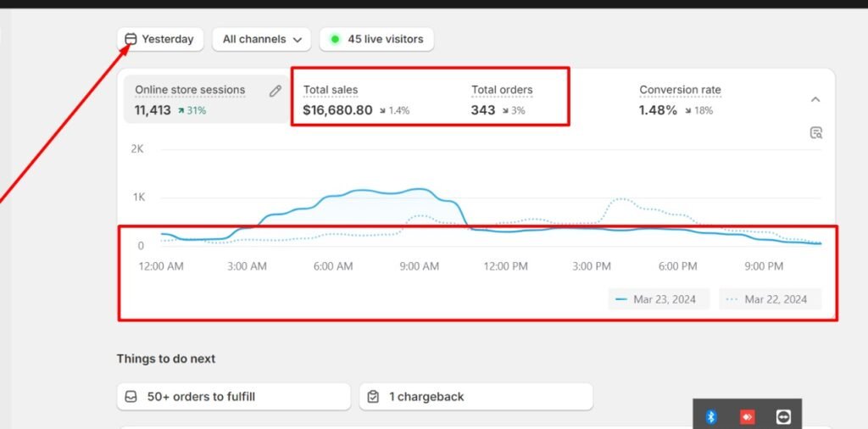Image resolution: width=868 pixels, height=429 pixels.
Task: Toggle the Mar 23, 2024 legend series
Action: coord(659,299)
